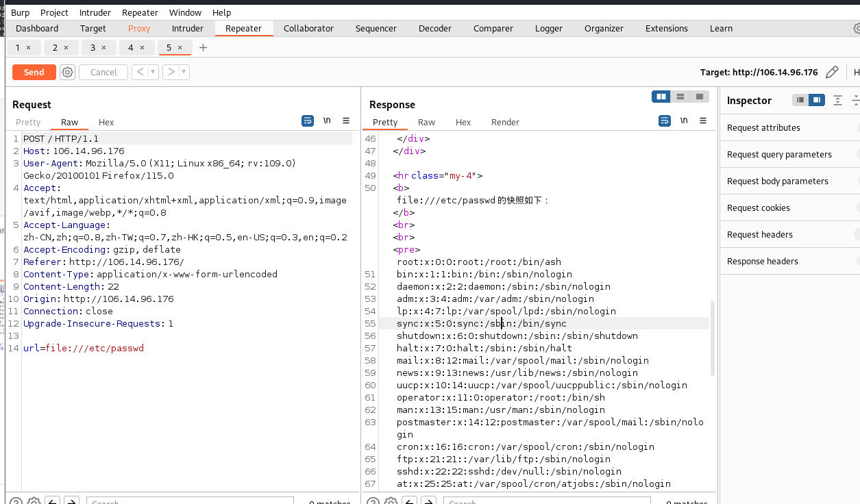Go forward to next request in history

[171, 72]
